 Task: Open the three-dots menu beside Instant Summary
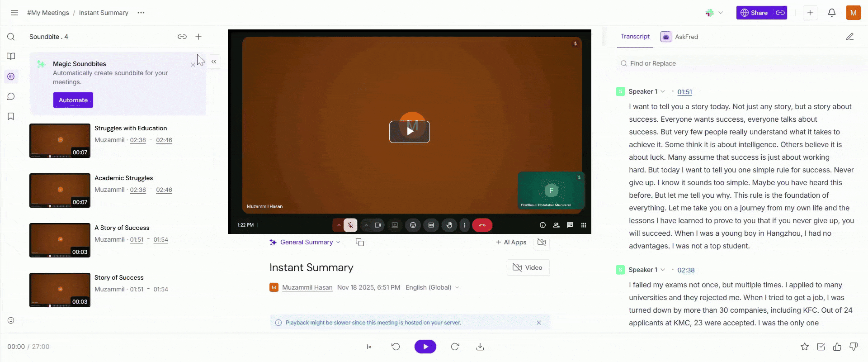[141, 13]
